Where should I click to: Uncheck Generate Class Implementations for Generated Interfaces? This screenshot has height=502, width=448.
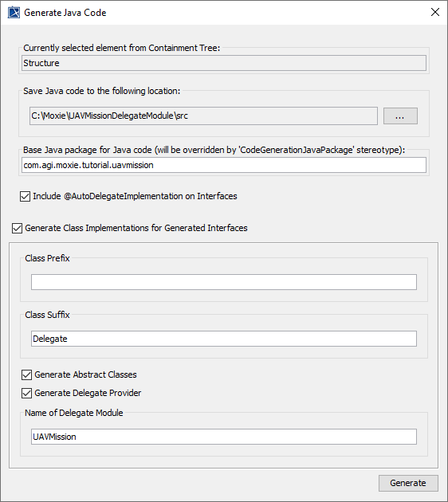click(17, 228)
